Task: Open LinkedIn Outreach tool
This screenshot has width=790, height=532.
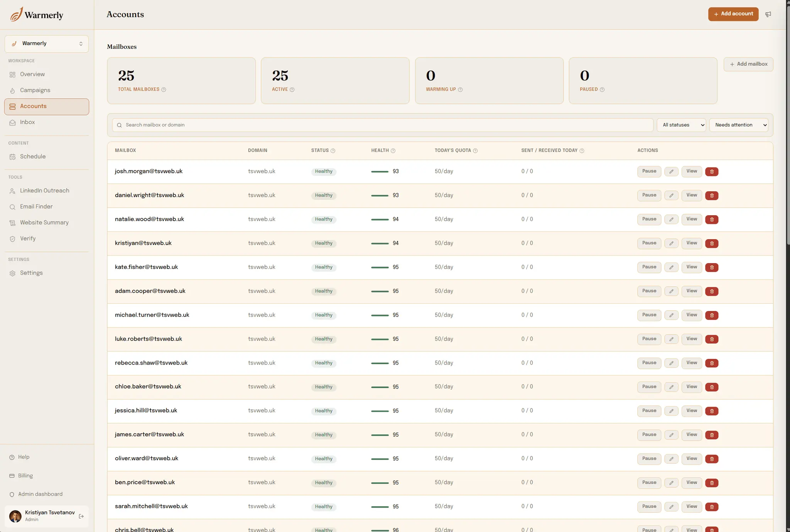Action: point(47,191)
